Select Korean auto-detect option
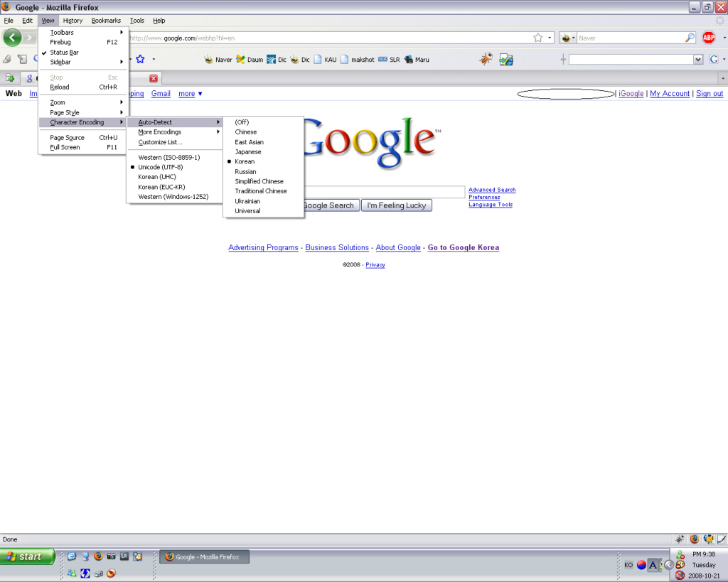Screen dimensions: 728x582 [x=263, y=161]
